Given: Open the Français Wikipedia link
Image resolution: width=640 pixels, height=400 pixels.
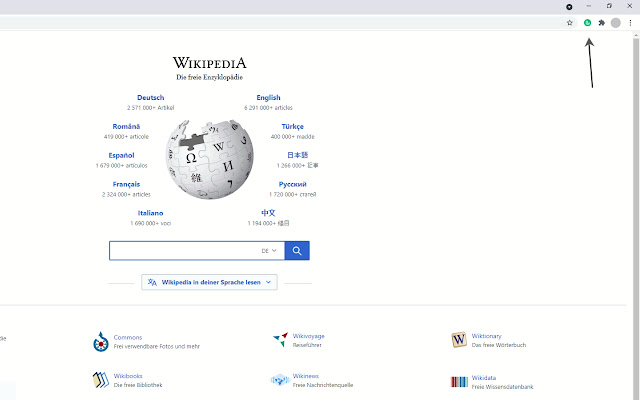Looking at the screenshot, I should (126, 184).
